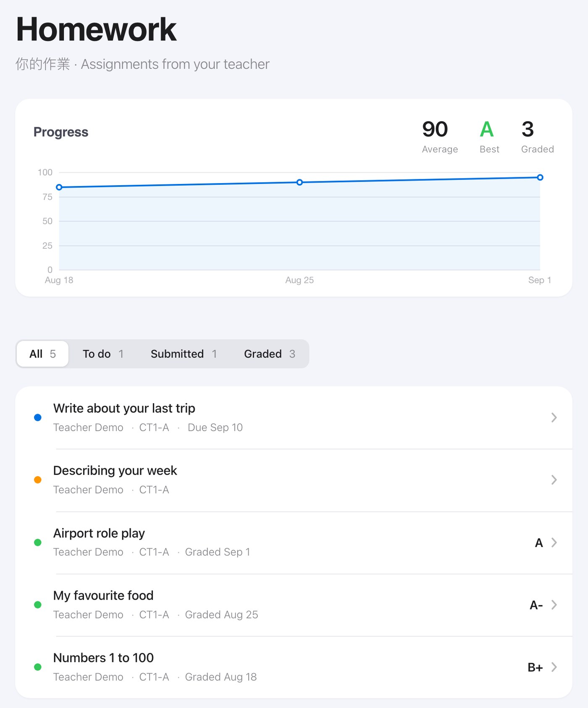Image resolution: width=588 pixels, height=708 pixels.
Task: Click the Aug 25 data point on chart
Action: [x=299, y=182]
